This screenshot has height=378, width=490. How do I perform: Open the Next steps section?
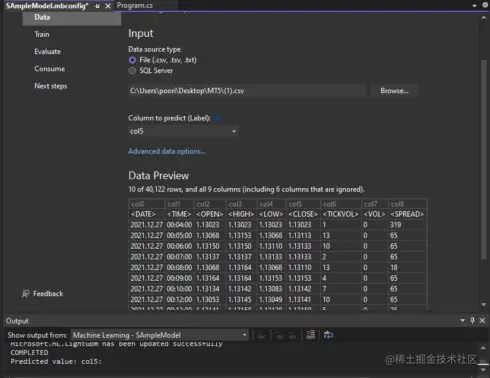tap(51, 86)
